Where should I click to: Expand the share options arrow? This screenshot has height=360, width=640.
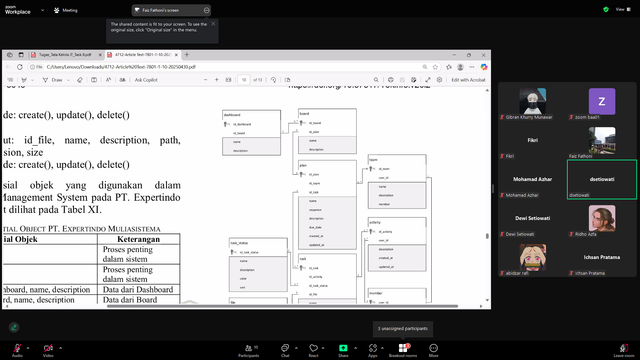[355, 348]
